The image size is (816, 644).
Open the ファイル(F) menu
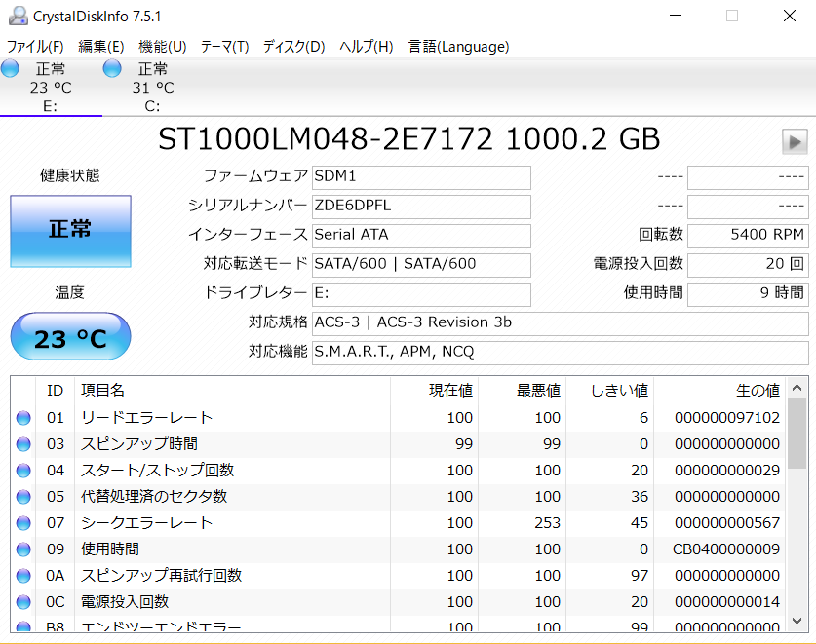click(35, 47)
